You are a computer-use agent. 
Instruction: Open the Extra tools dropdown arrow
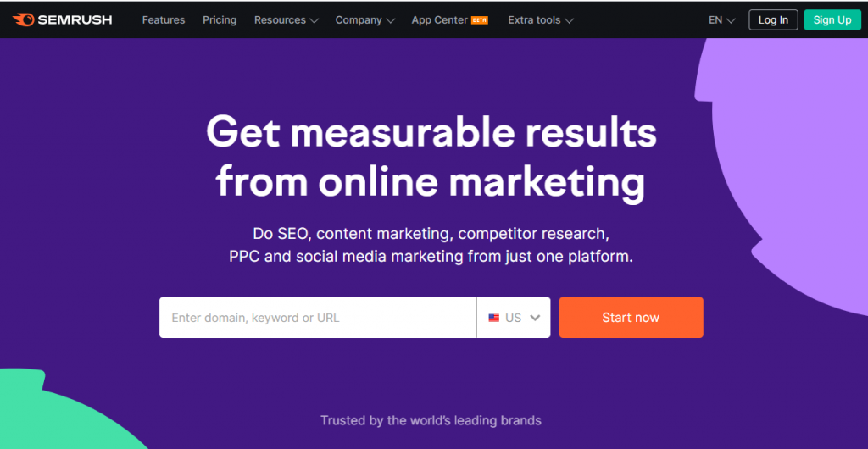tap(569, 21)
